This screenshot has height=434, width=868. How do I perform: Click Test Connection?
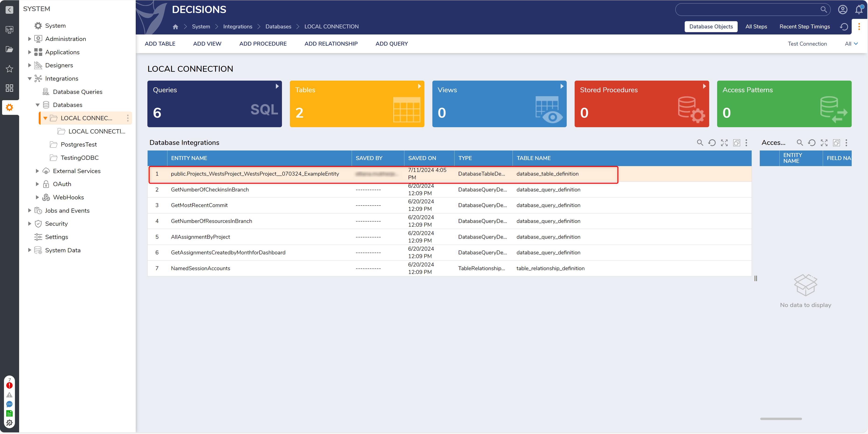[807, 44]
